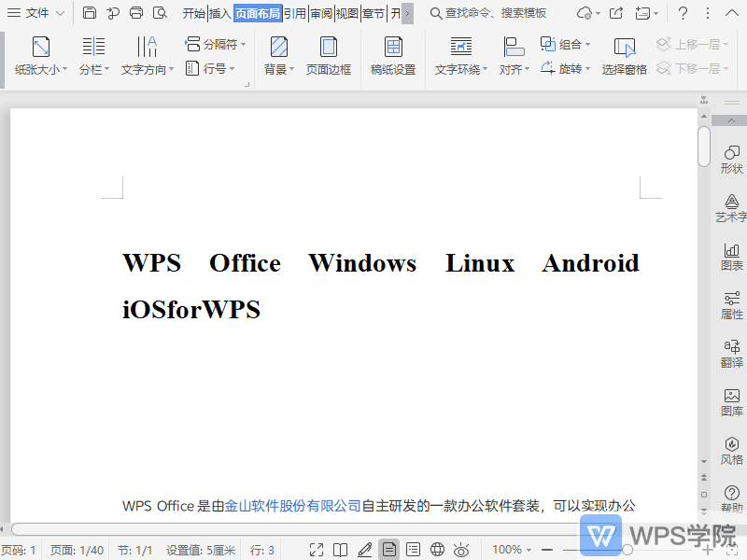This screenshot has width=747, height=560.
Task: Open the 图库 gallery sidebar icon
Action: click(x=731, y=402)
